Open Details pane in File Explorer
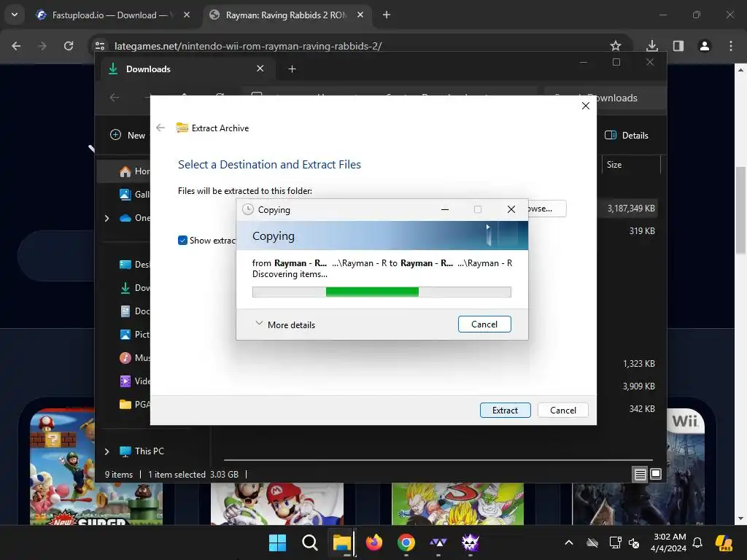Image resolution: width=747 pixels, height=560 pixels. [x=626, y=135]
